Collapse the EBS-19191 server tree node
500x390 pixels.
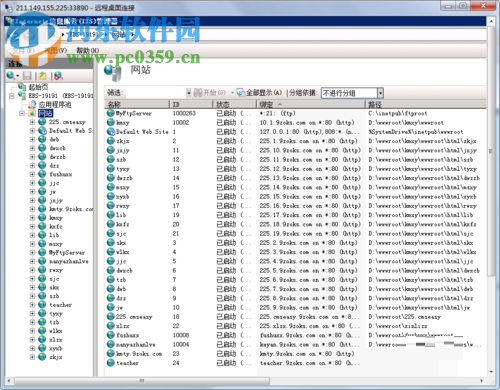coord(12,96)
